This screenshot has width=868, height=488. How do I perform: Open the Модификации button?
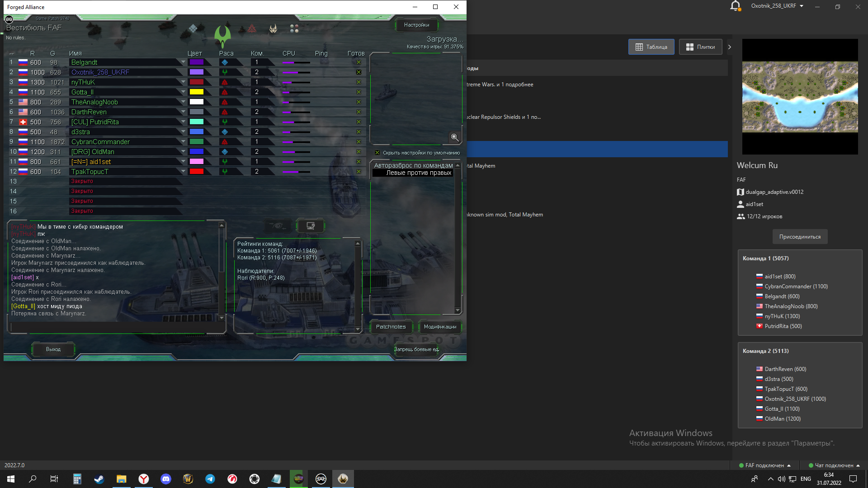tap(440, 327)
